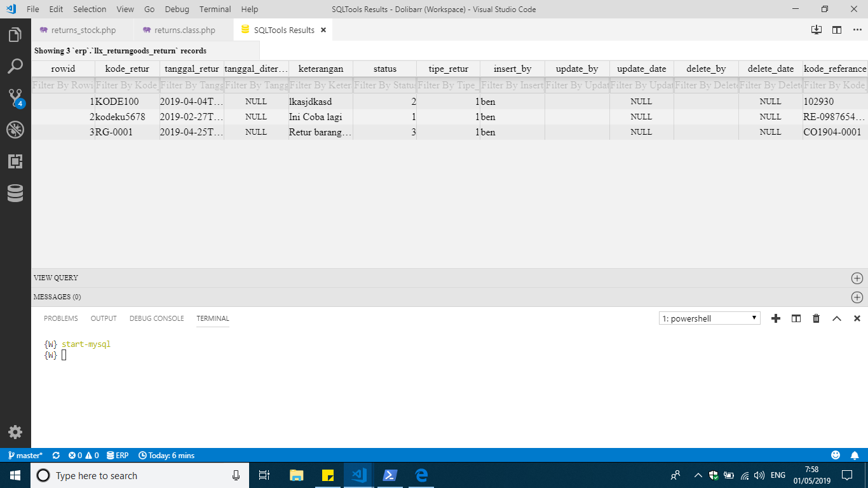Open the editor More Actions ellipsis
Image resolution: width=868 pixels, height=488 pixels.
pyautogui.click(x=856, y=30)
